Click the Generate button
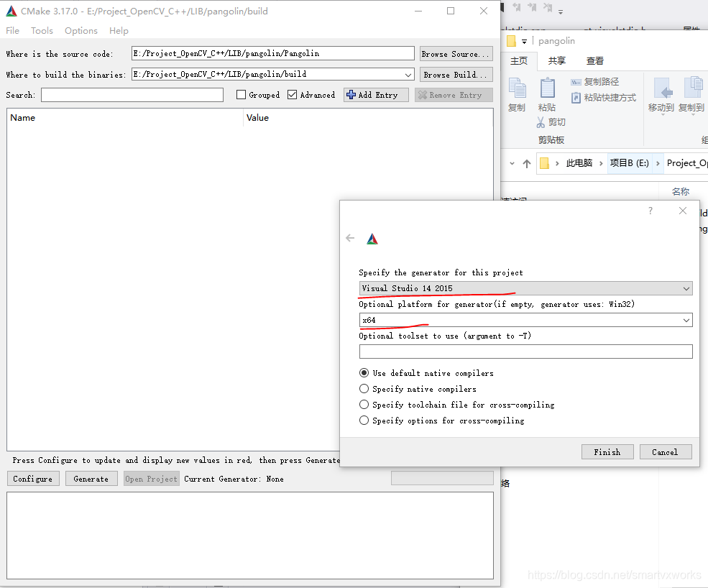The image size is (708, 588). 91,479
